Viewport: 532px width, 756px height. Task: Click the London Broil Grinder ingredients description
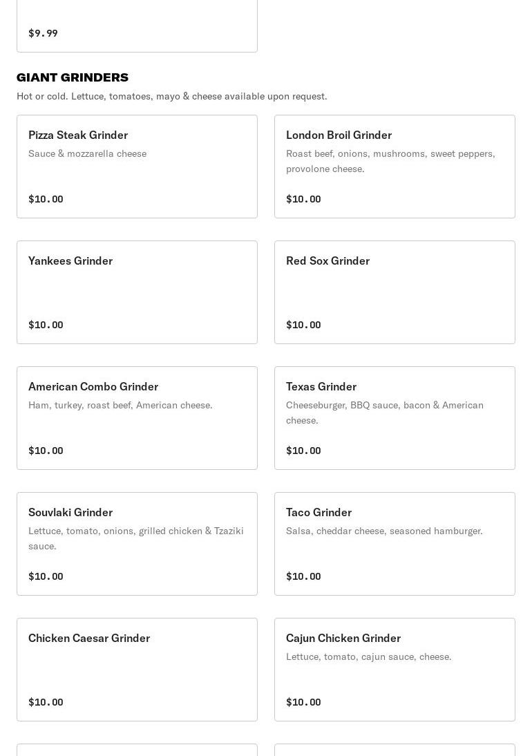pos(390,161)
